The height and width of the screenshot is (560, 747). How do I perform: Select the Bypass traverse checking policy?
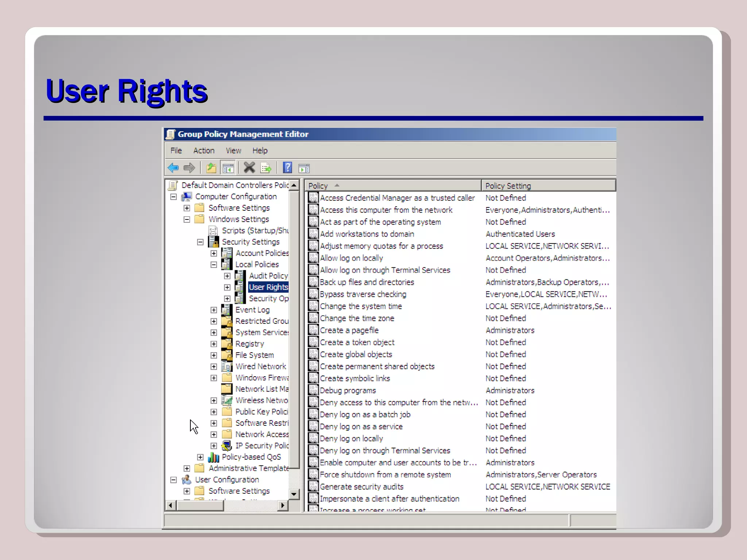tap(363, 294)
